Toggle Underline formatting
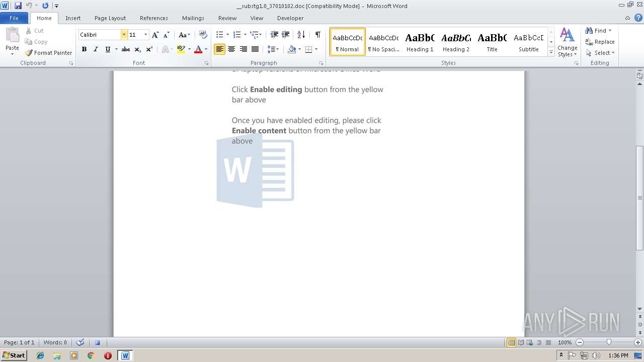Viewport: 644px width, 362px height. coord(108,49)
